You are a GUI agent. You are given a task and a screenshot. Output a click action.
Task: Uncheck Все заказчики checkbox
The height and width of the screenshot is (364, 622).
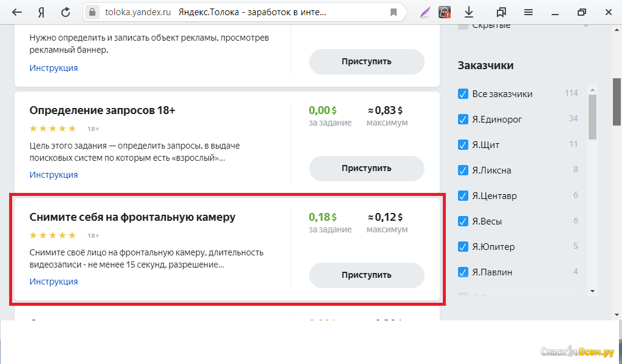coord(463,94)
